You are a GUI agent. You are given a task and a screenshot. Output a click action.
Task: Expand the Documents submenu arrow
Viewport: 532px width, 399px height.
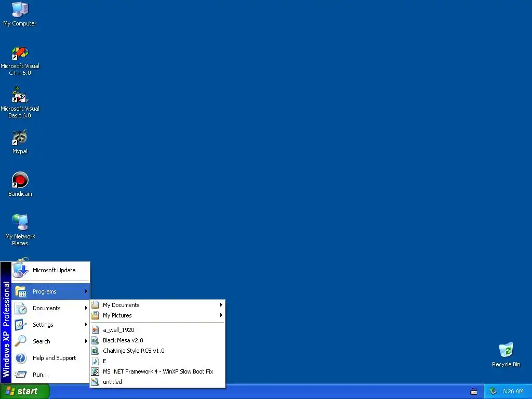click(86, 308)
